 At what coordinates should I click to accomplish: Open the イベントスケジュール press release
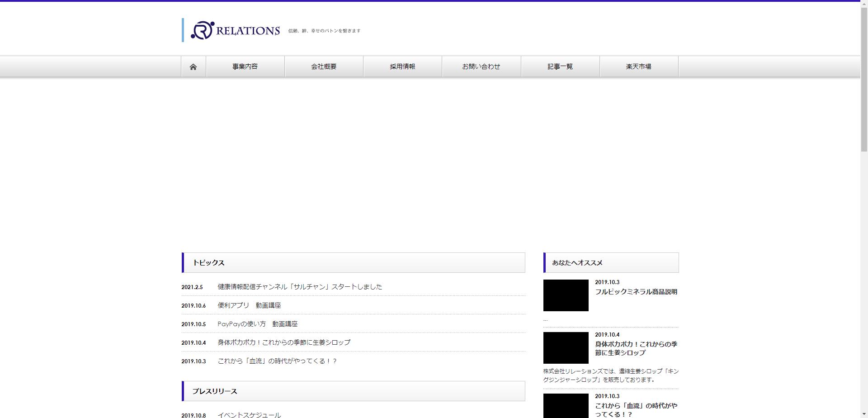pyautogui.click(x=250, y=414)
